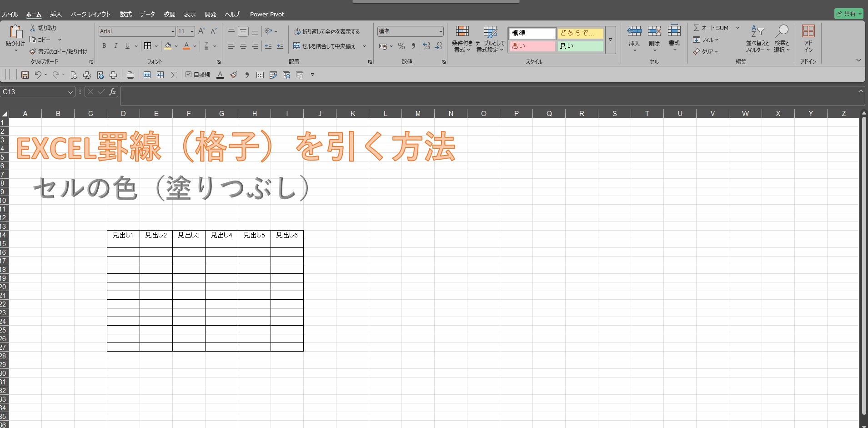Viewport: 868px width, 428px height.
Task: Click the Bold formatting icon
Action: 104,46
